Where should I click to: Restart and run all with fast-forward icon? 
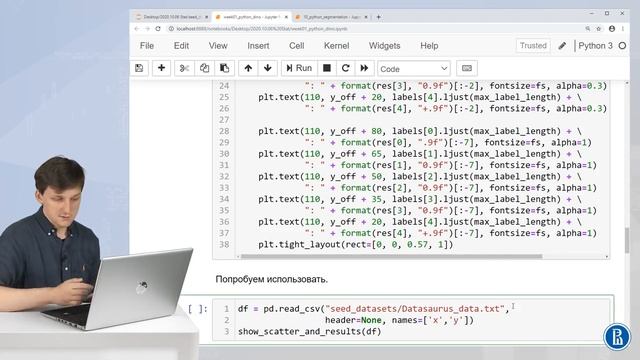pos(364,68)
